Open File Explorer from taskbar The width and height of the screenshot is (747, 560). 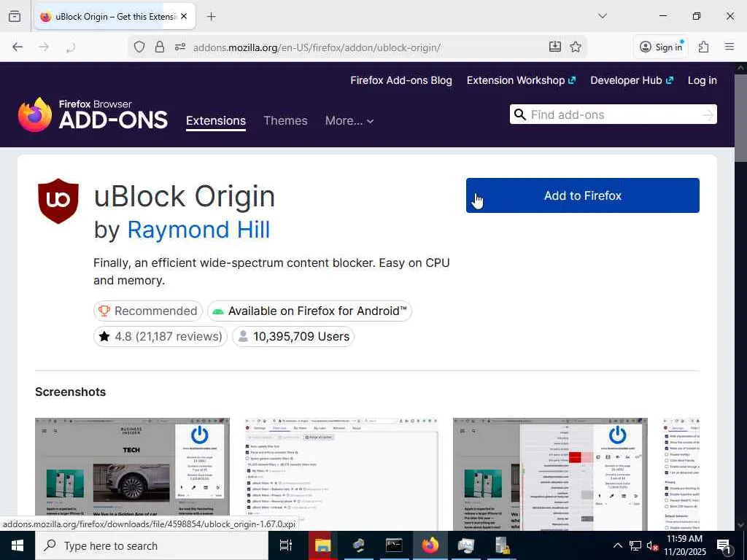click(x=322, y=545)
